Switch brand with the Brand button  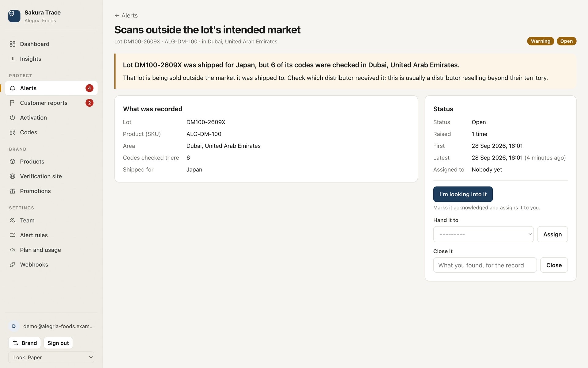[24, 343]
